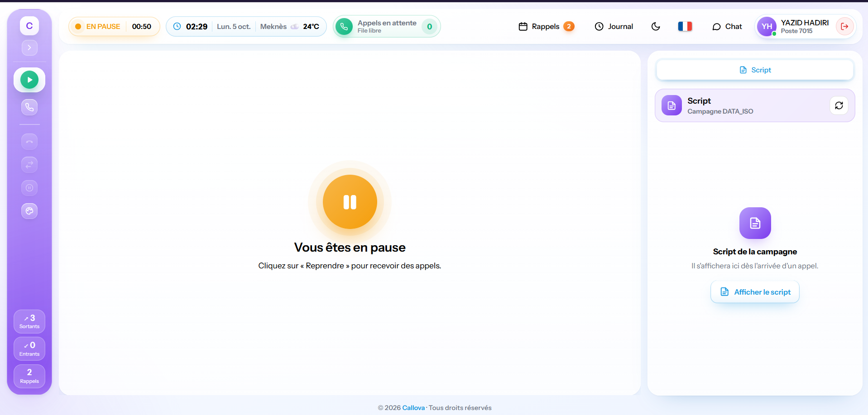
Task: Click the green phone icon for Appels en attente
Action: 344,27
